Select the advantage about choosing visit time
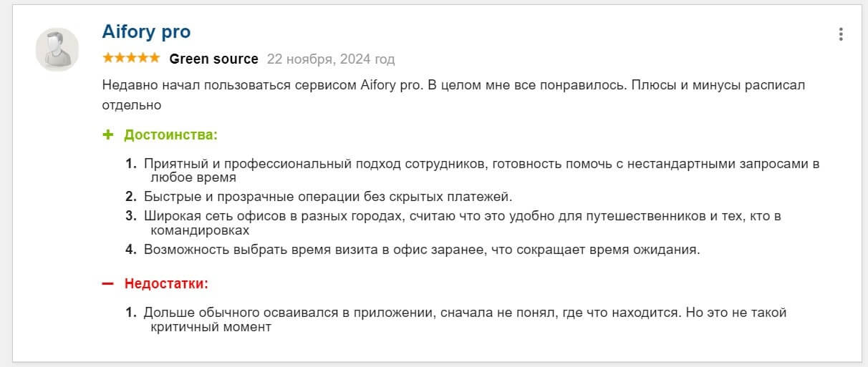Image resolution: width=868 pixels, height=367 pixels. click(420, 250)
